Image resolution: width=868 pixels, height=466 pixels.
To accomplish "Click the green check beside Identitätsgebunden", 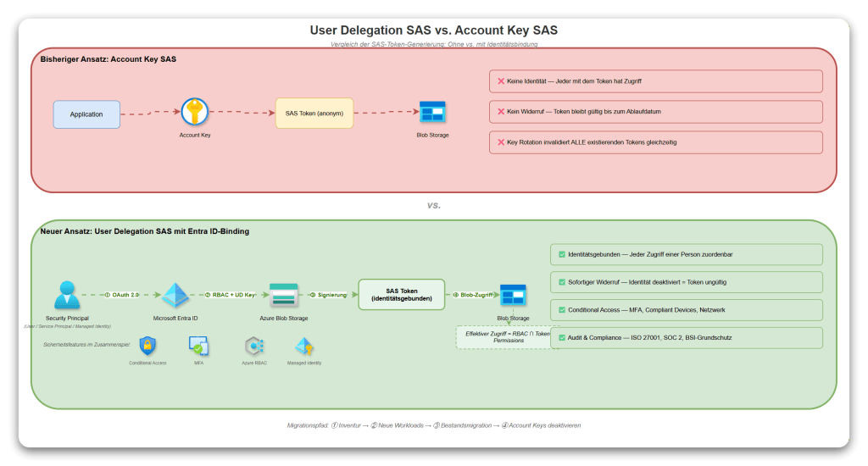I will (x=561, y=254).
